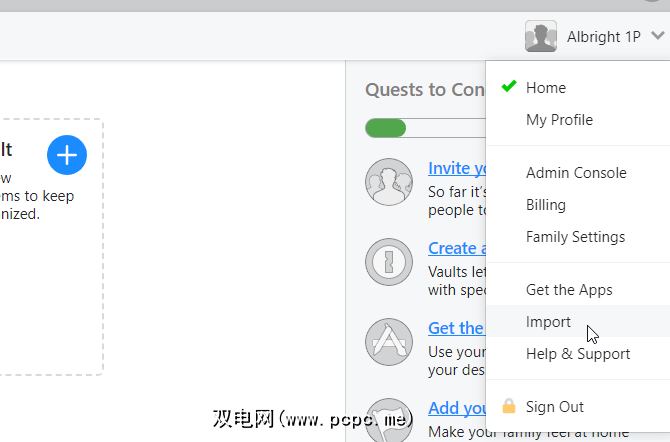Click the padlock icon beside Sign Out
This screenshot has width=670, height=442.
click(509, 406)
